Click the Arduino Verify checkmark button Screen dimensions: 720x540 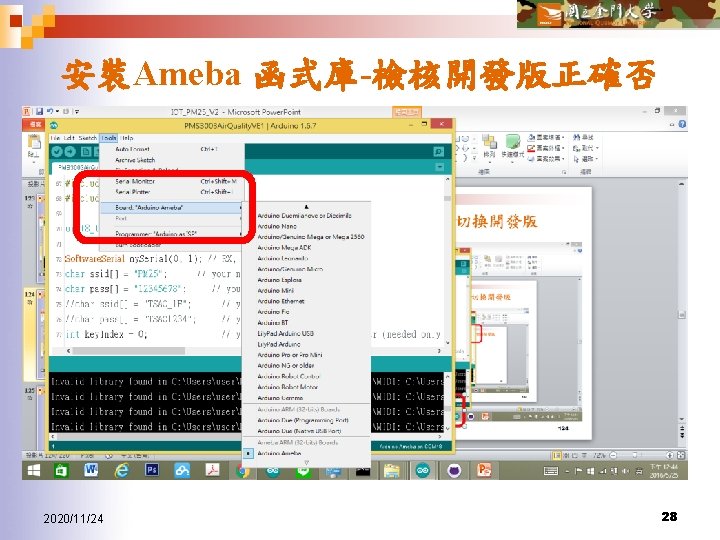[x=57, y=152]
